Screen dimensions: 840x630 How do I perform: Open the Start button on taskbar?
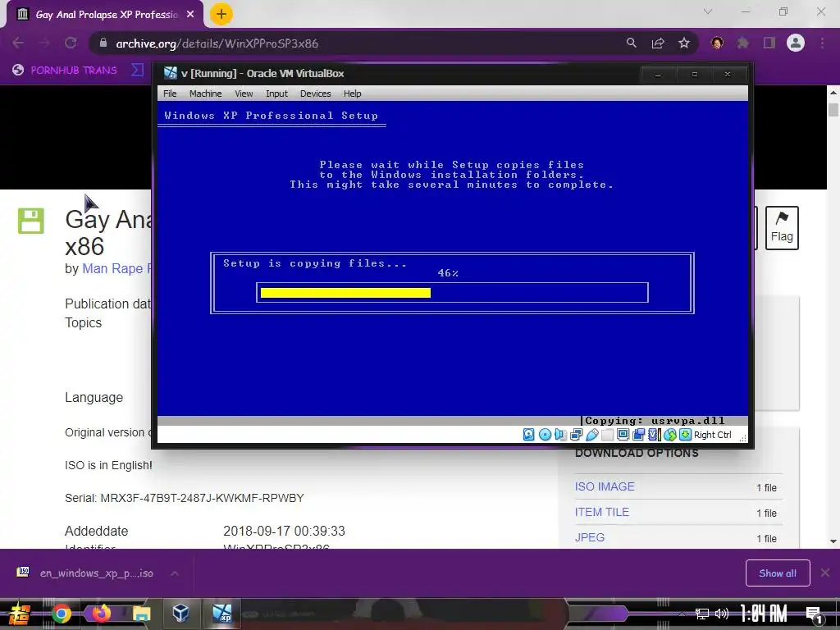point(18,614)
